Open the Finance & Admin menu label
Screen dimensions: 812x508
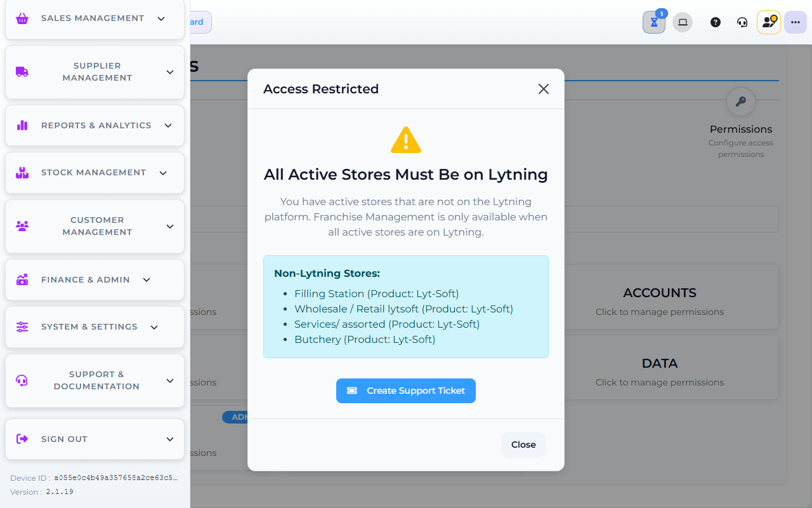[86, 279]
